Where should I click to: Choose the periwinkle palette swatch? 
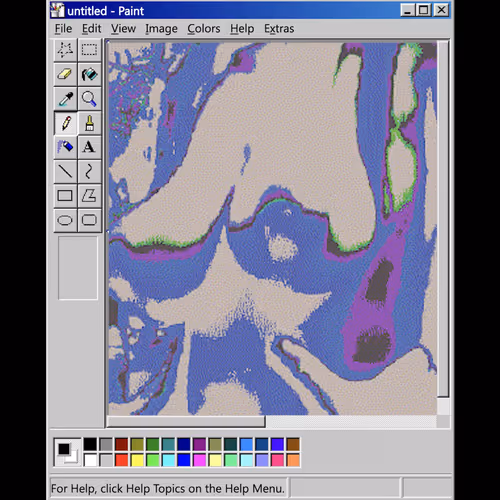pos(262,460)
